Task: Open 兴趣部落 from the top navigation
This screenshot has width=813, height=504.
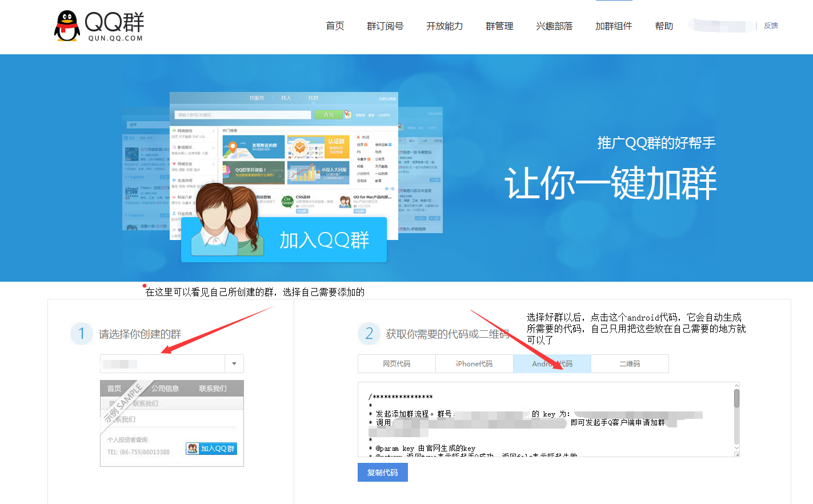Action: (554, 26)
